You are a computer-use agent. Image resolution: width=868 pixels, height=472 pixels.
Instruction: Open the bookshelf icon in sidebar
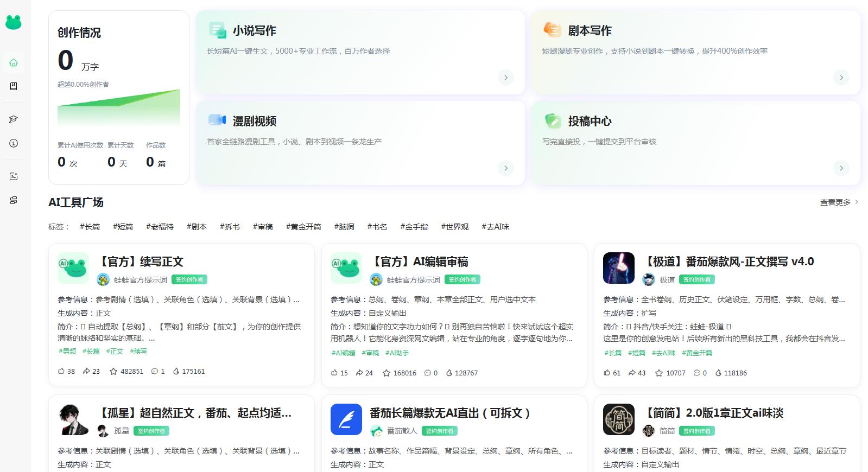tap(14, 86)
